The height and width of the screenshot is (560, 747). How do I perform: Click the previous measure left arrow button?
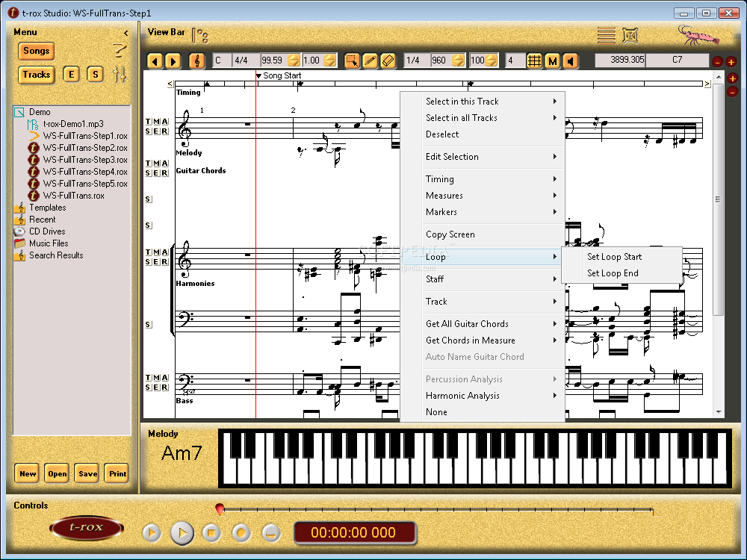155,60
